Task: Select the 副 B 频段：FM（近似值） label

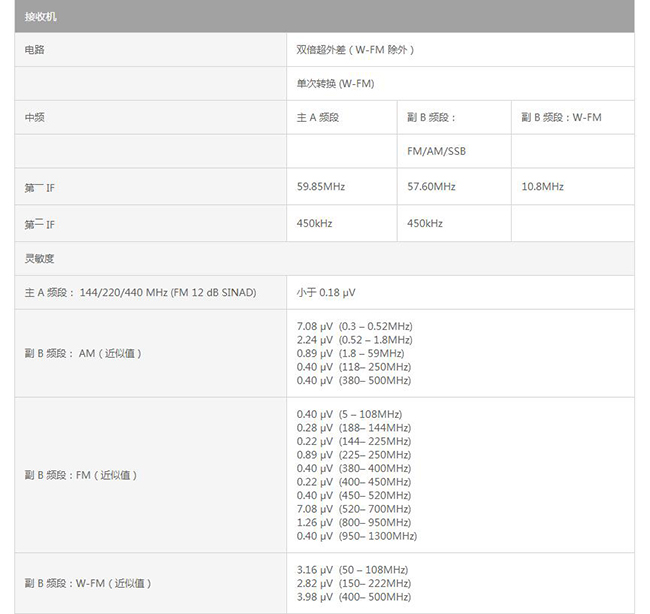Action: [81, 475]
